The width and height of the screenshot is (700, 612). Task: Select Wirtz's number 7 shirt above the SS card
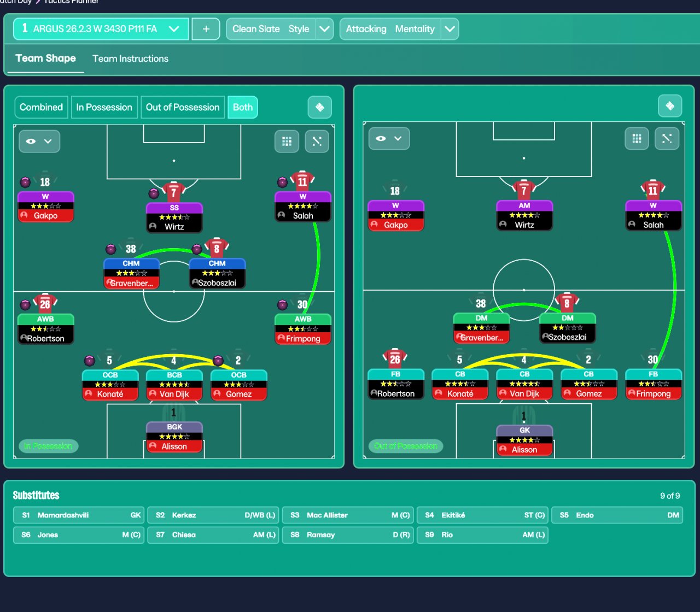point(174,192)
